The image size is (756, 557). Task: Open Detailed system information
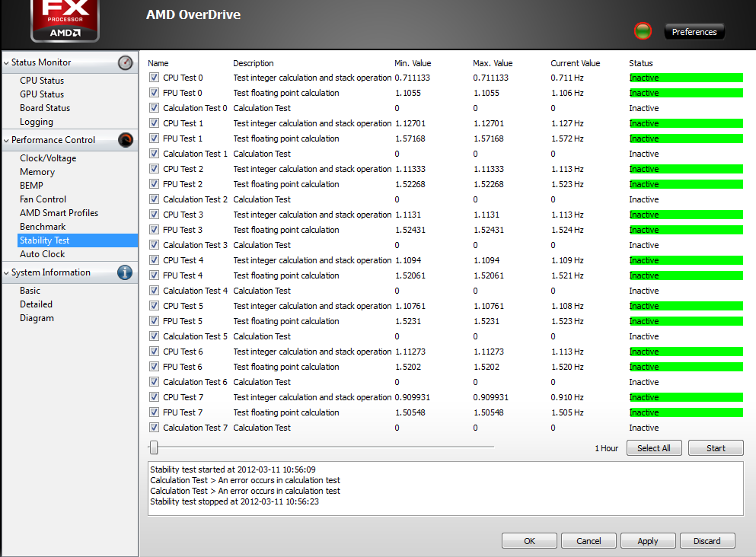pos(36,304)
